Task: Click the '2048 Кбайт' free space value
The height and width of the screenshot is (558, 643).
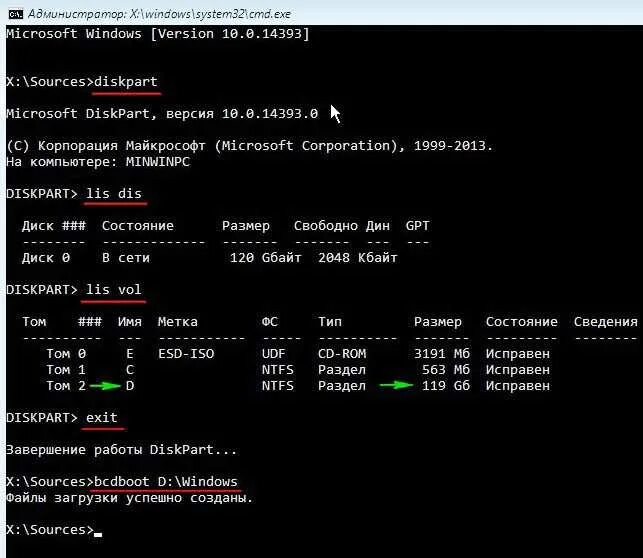Action: (x=358, y=258)
